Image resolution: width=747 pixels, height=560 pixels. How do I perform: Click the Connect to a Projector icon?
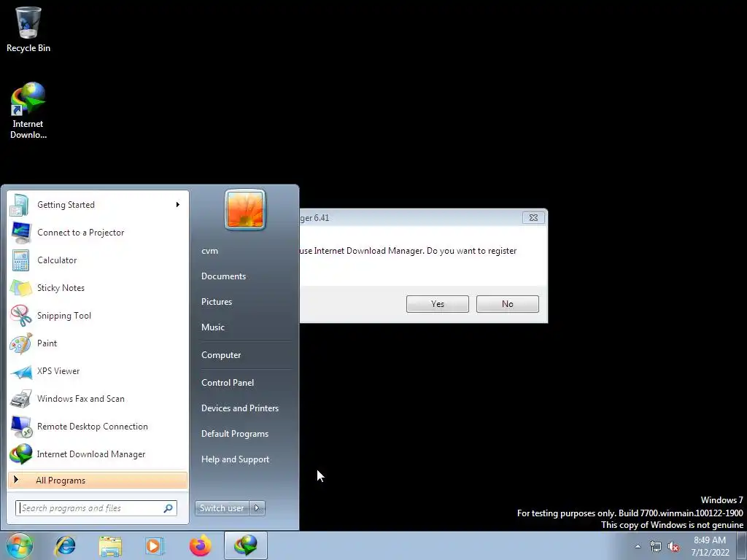[x=21, y=233]
